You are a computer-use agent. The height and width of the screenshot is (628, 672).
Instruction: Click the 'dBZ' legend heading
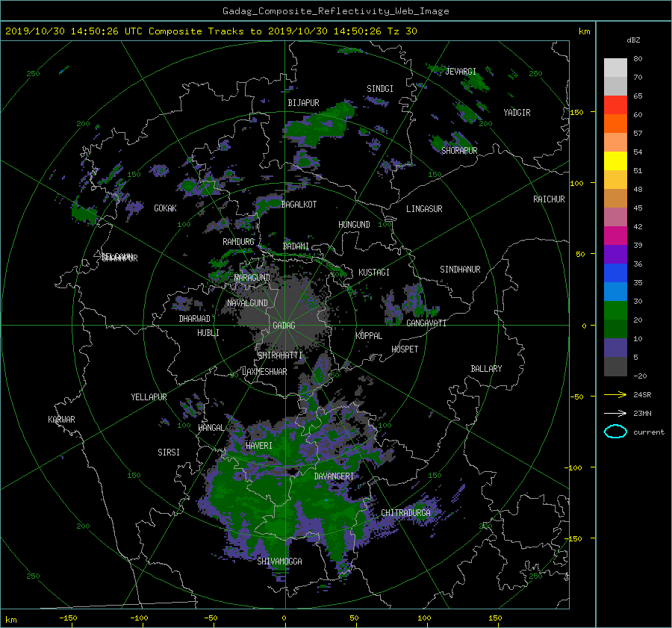point(633,40)
